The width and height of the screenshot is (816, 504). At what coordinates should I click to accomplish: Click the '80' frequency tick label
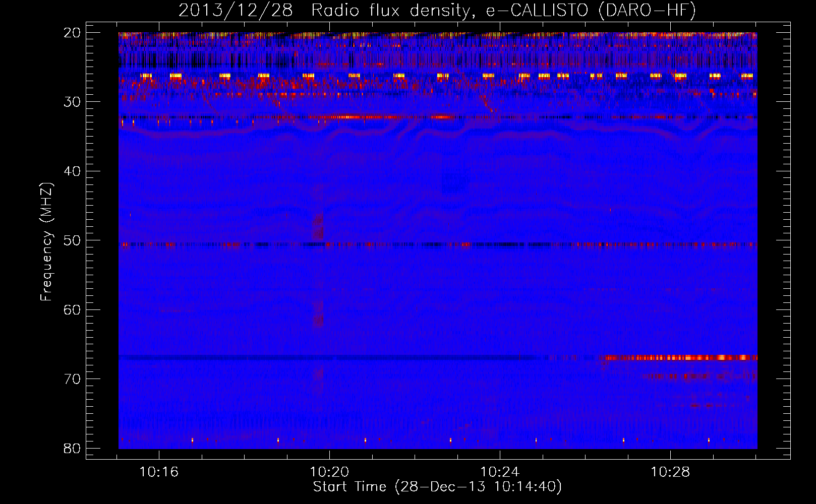(x=72, y=448)
